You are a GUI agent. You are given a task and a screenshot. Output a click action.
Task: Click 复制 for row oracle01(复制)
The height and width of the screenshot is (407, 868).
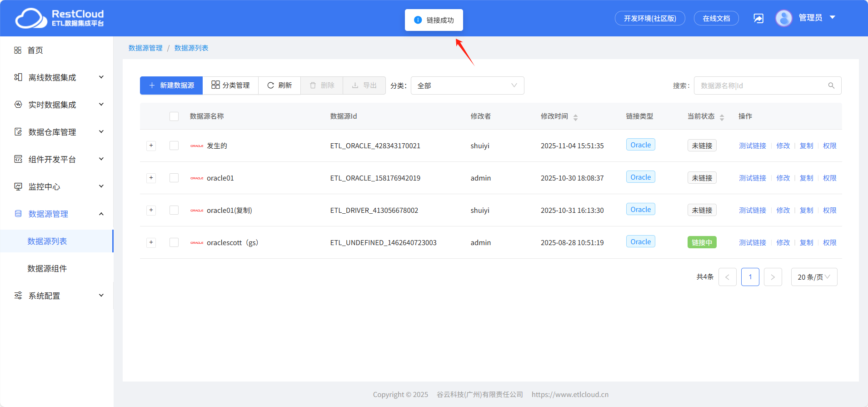pyautogui.click(x=807, y=210)
